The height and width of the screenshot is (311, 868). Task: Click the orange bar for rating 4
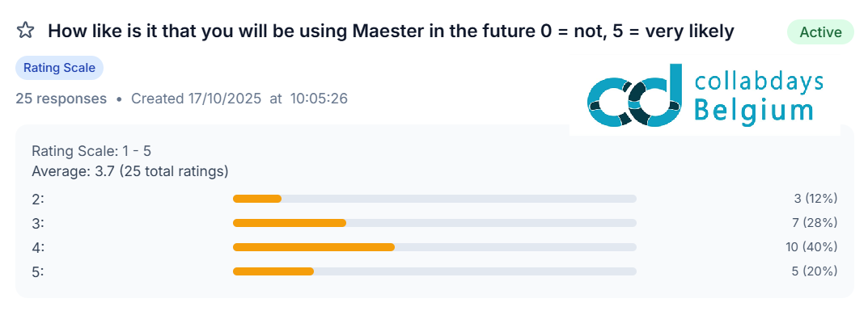314,247
